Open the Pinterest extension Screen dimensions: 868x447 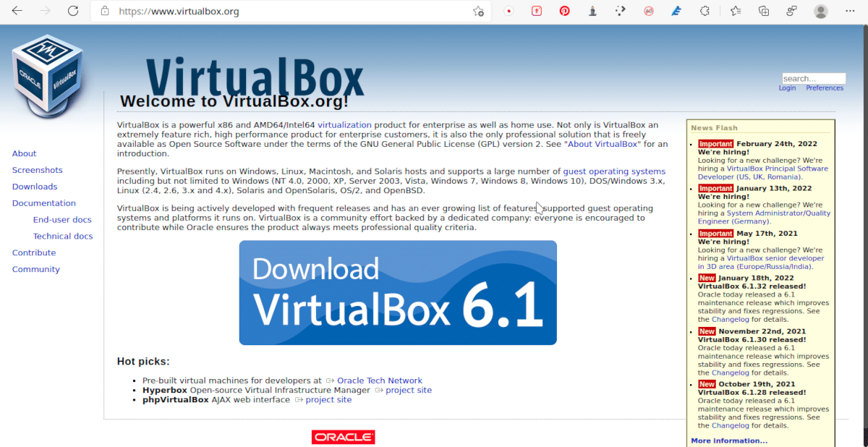point(564,11)
